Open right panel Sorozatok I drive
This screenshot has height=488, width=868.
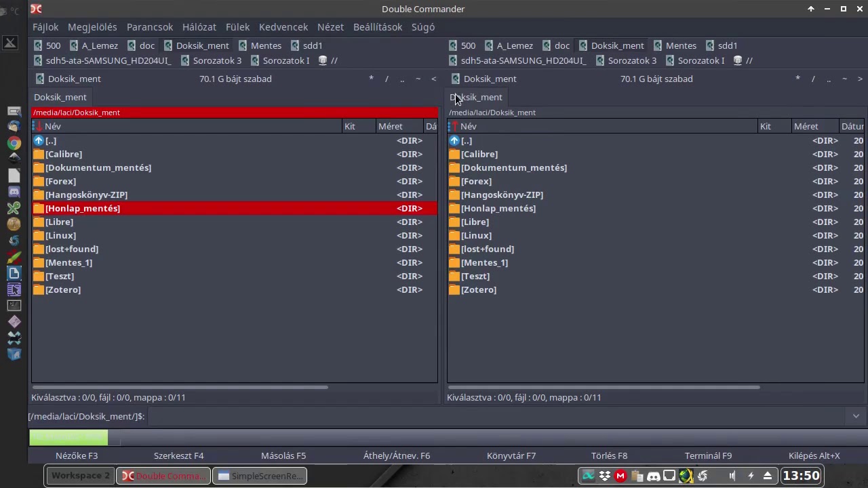pyautogui.click(x=694, y=60)
